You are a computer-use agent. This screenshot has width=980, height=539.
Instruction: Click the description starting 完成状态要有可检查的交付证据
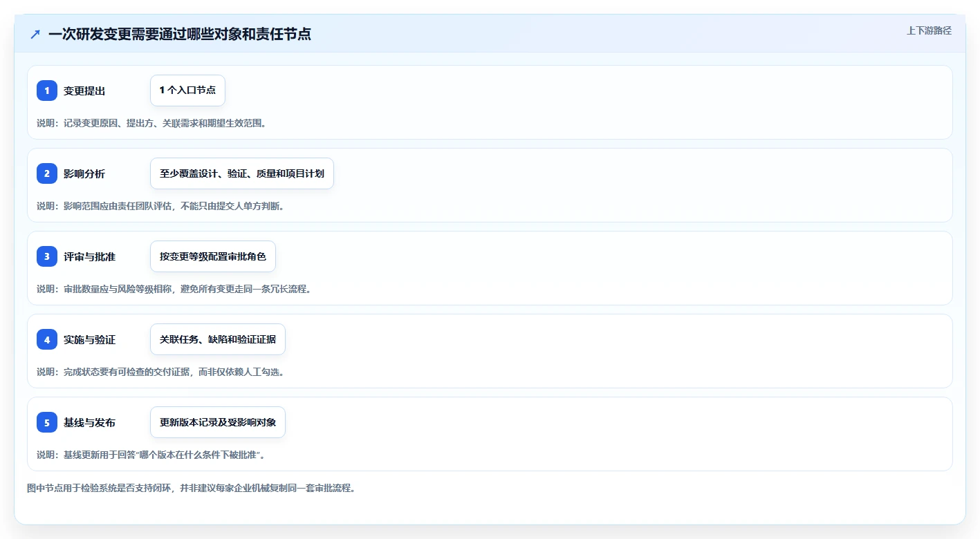[x=160, y=372]
